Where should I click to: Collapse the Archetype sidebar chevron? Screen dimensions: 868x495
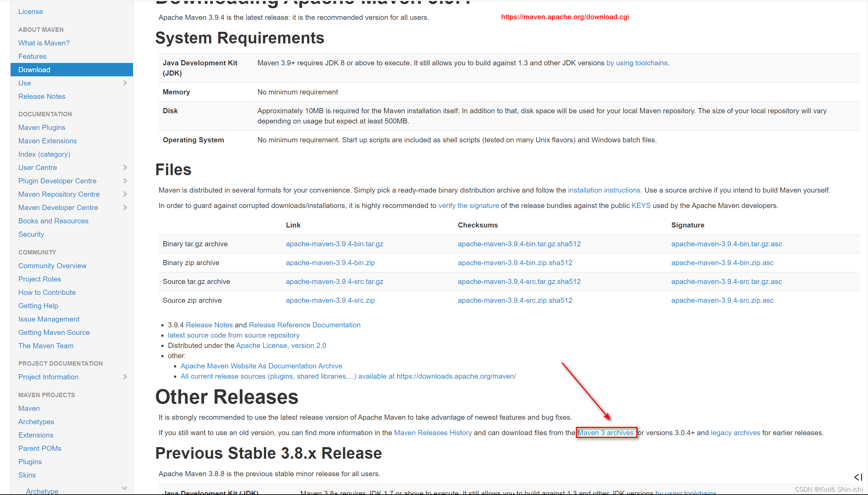click(x=124, y=489)
